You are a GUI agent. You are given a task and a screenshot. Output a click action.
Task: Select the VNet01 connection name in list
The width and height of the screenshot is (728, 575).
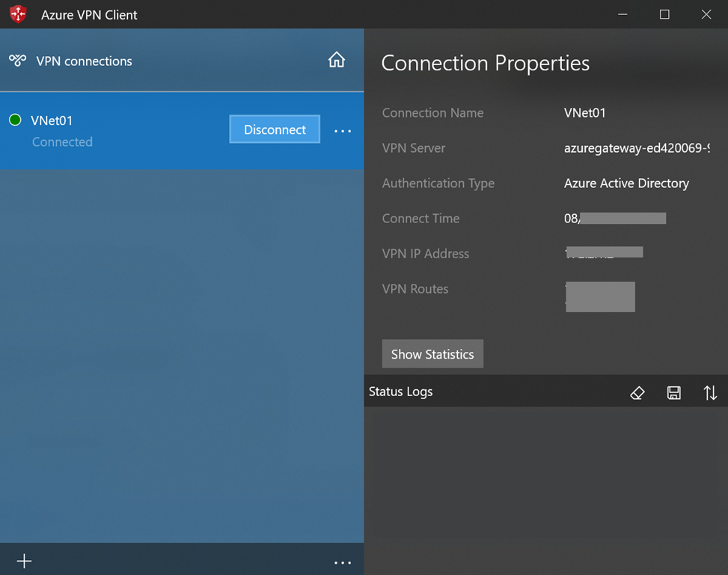point(52,121)
